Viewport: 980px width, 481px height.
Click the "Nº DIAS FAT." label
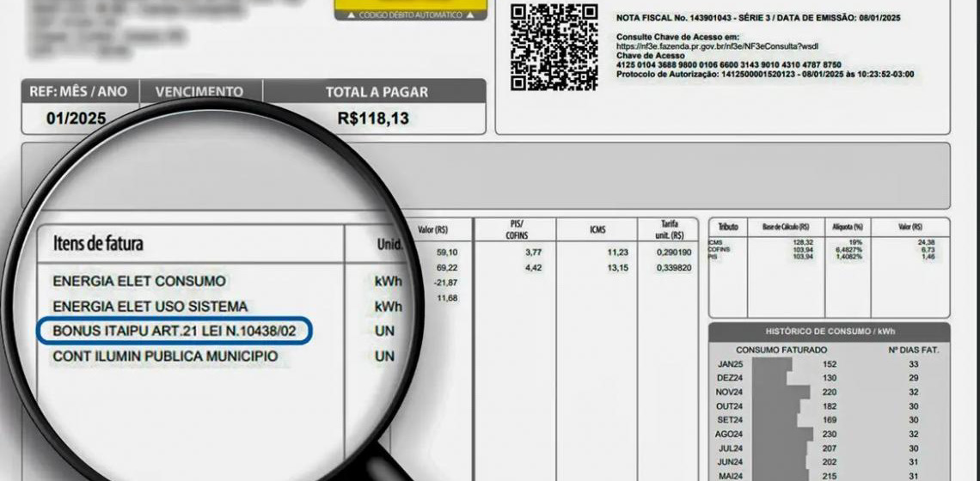[x=913, y=350]
